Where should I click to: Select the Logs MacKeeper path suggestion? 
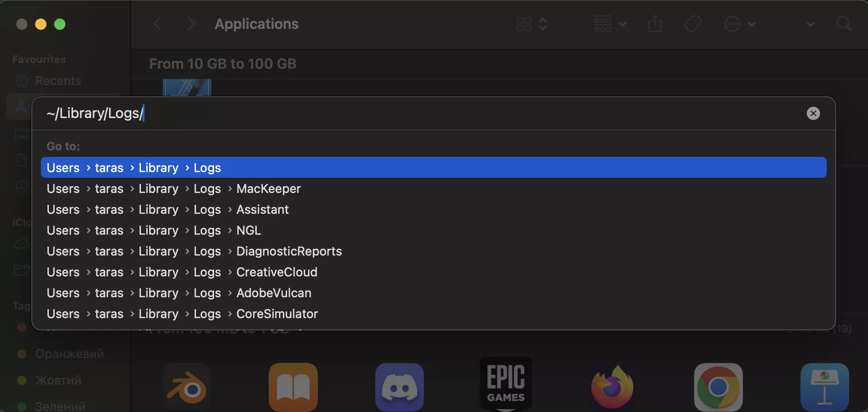[x=268, y=189]
